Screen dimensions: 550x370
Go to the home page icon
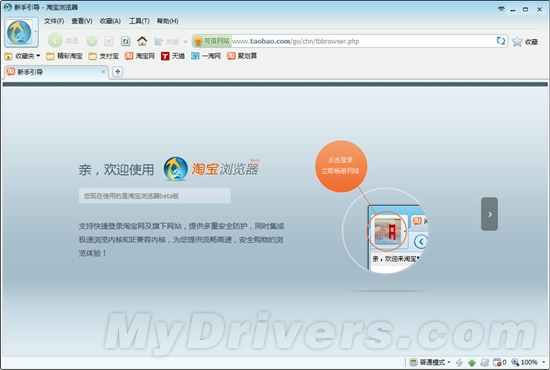coord(142,41)
